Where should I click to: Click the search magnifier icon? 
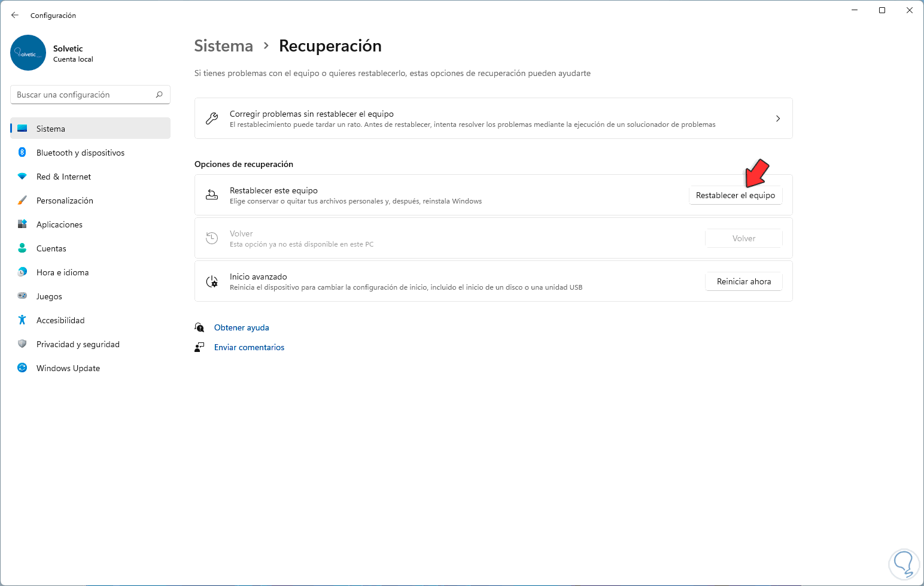(159, 95)
